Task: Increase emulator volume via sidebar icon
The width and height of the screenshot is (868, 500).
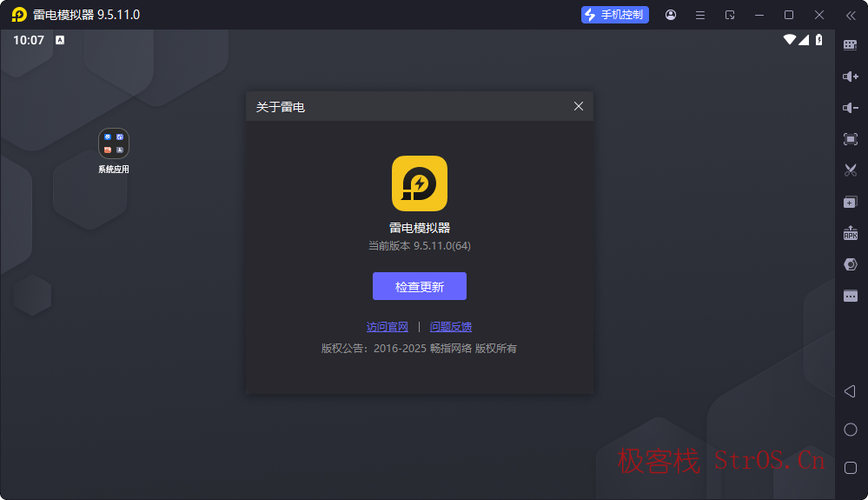Action: pyautogui.click(x=851, y=77)
